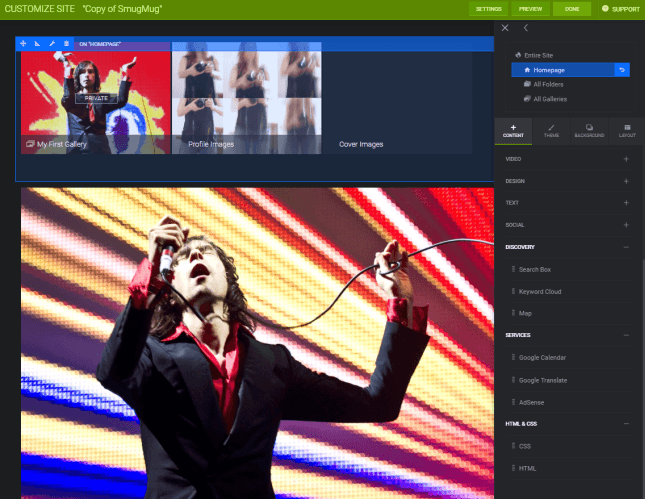Select Entire Site in the page tree

538,56
